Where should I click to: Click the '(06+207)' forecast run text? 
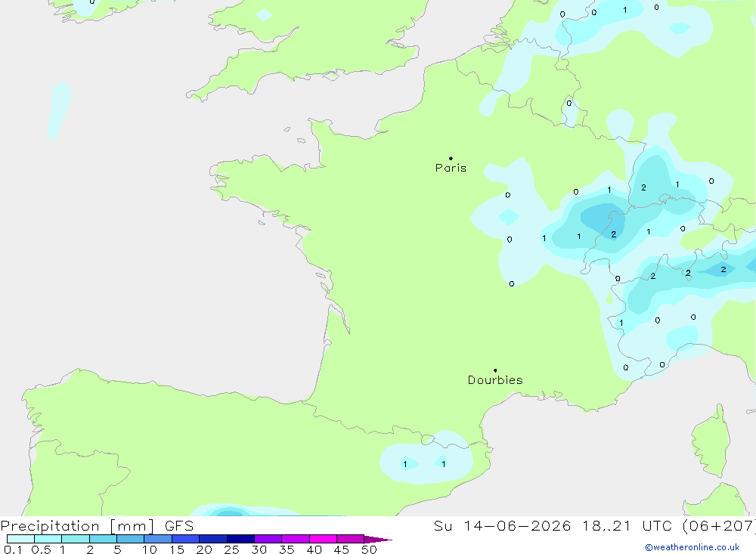(719, 526)
